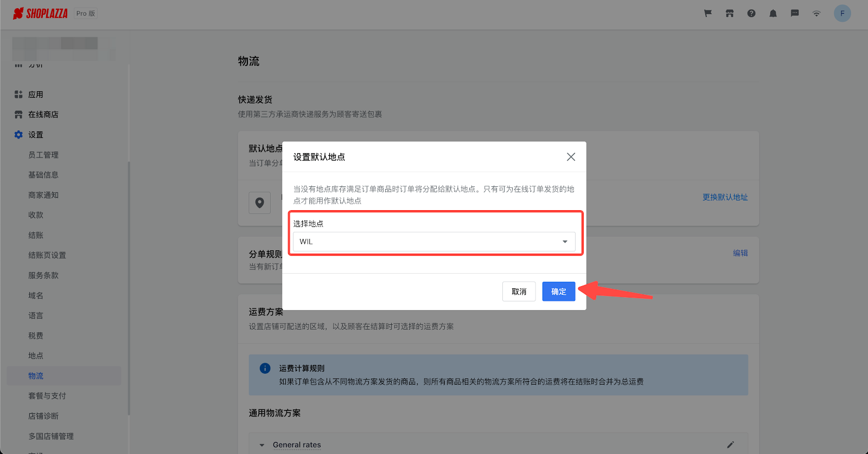Click the SHOPLAZZA logo

[41, 14]
